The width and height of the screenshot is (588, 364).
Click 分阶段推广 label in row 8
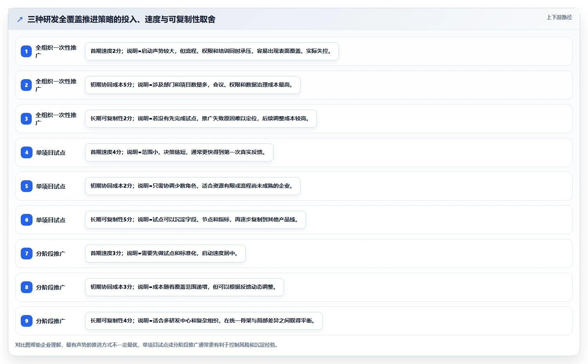tap(51, 288)
